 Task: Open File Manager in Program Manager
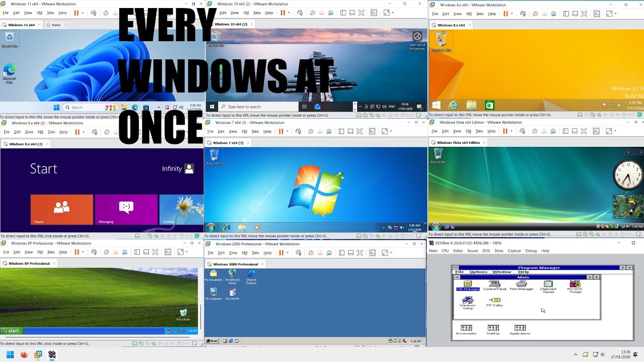coord(468,286)
